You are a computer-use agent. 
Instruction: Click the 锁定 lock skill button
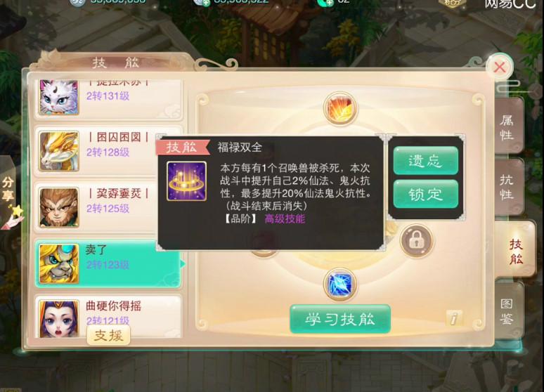pos(425,194)
